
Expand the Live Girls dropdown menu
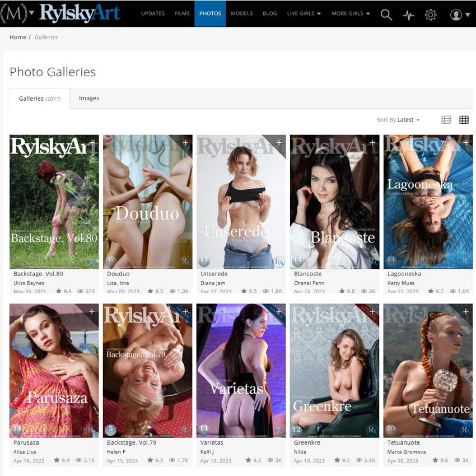pos(304,13)
